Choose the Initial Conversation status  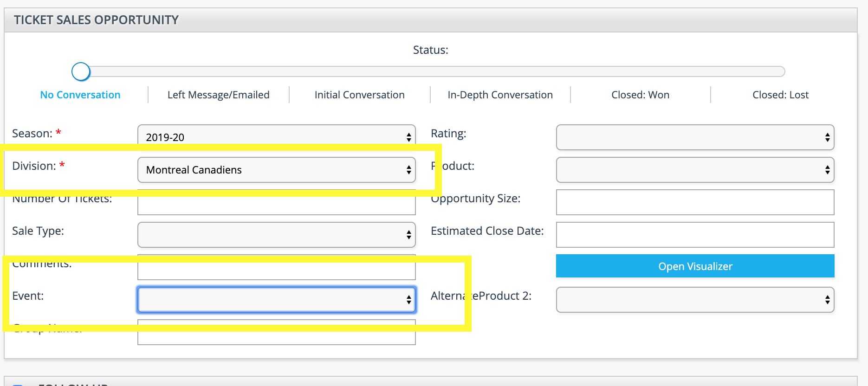[x=359, y=95]
